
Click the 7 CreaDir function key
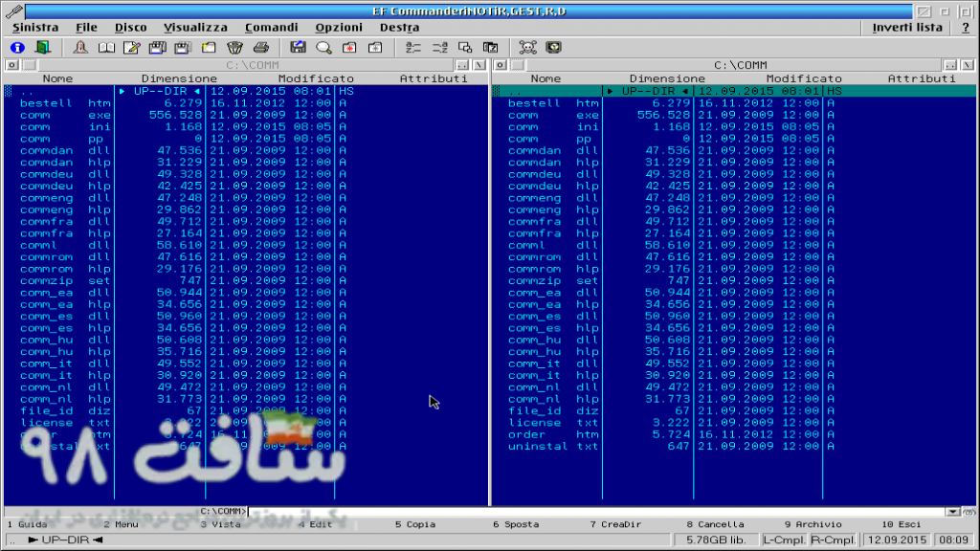pyautogui.click(x=615, y=525)
